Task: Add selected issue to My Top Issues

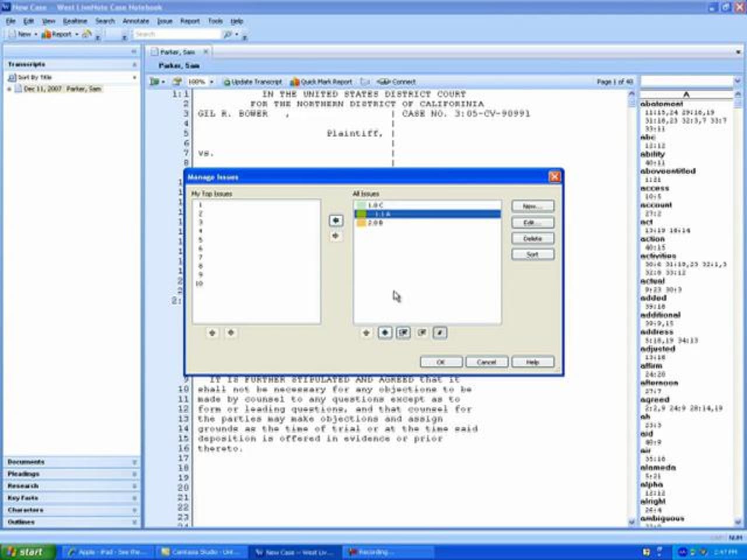Action: pyautogui.click(x=336, y=220)
